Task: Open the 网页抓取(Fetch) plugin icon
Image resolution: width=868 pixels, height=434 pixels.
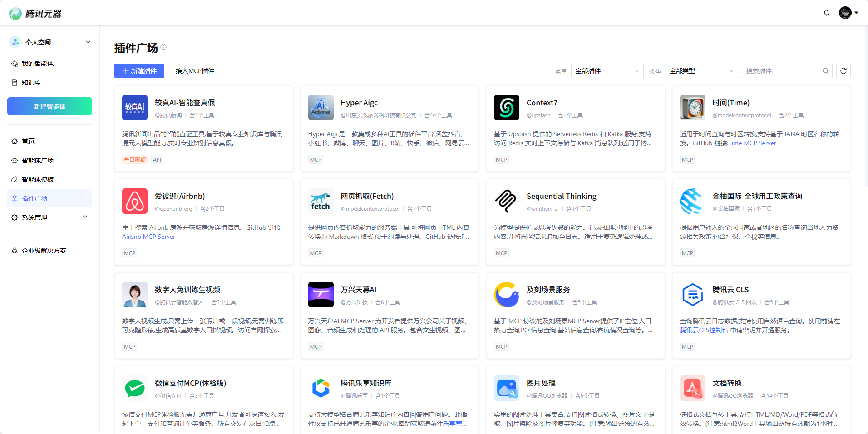Action: (x=321, y=201)
